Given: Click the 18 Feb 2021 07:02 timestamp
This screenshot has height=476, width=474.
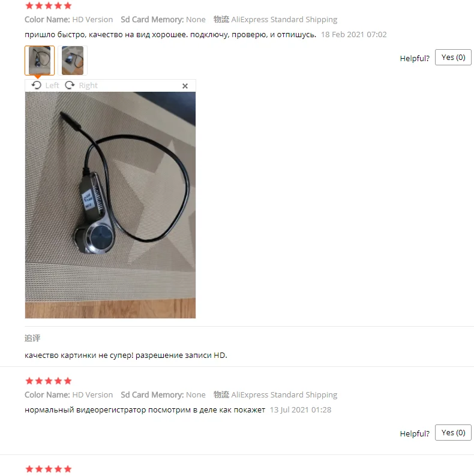Looking at the screenshot, I should (x=353, y=35).
